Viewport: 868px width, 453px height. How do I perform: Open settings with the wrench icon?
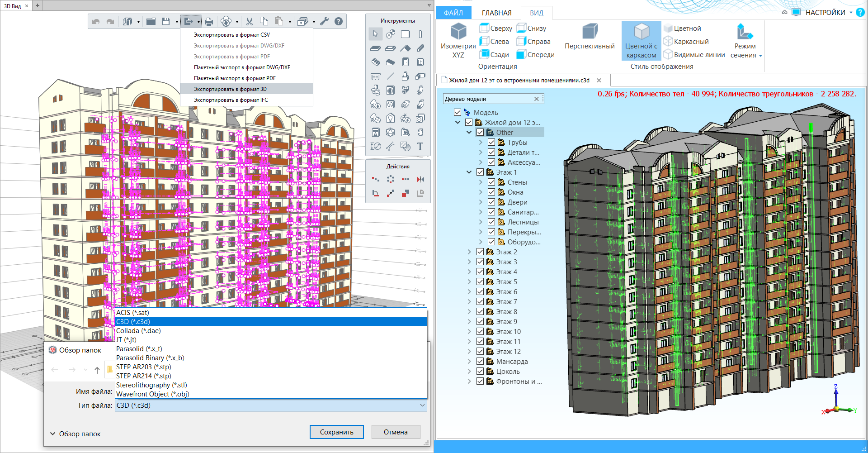tap(324, 21)
